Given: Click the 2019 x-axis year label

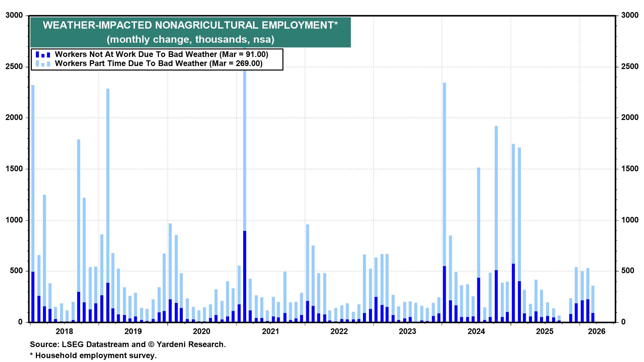Looking at the screenshot, I should point(133,331).
